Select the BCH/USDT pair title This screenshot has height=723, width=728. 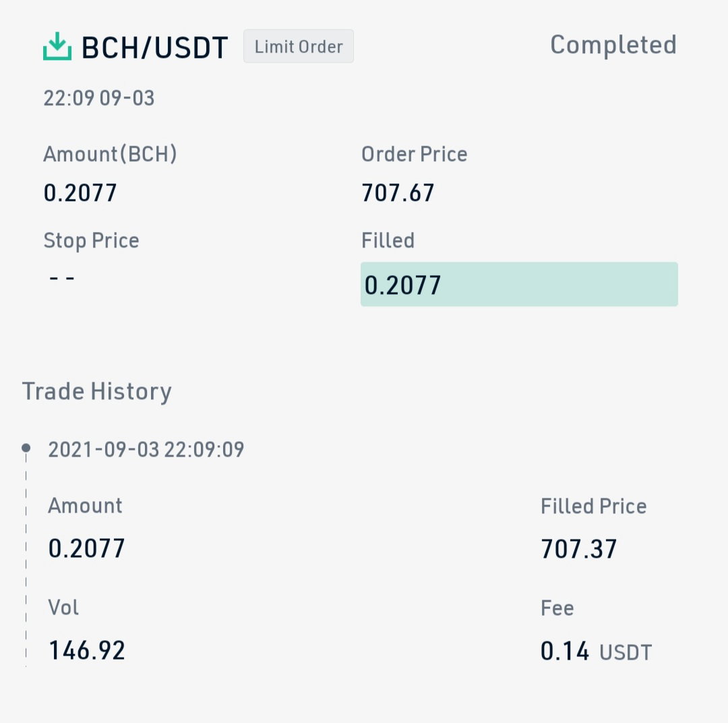coord(154,47)
